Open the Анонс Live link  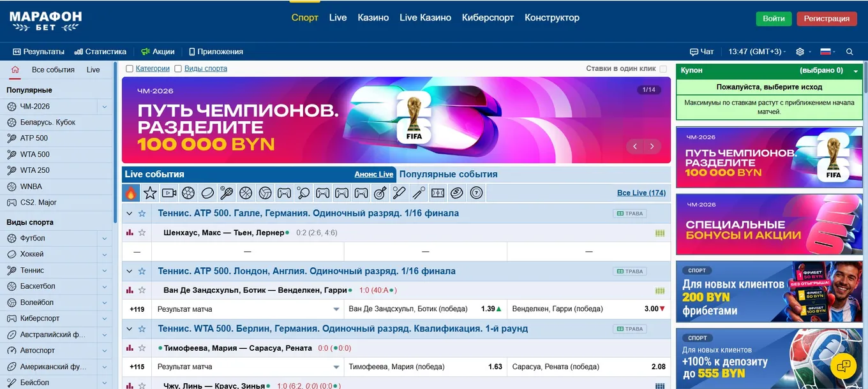(x=374, y=174)
